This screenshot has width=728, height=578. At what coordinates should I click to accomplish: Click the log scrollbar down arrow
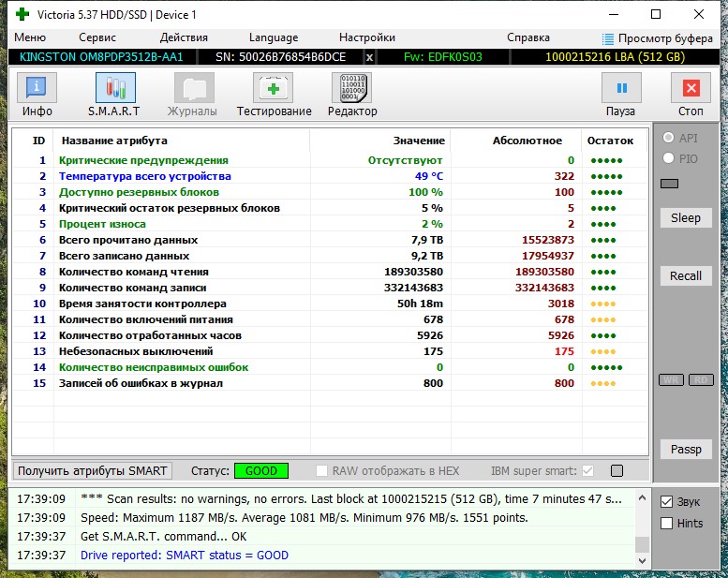642,561
